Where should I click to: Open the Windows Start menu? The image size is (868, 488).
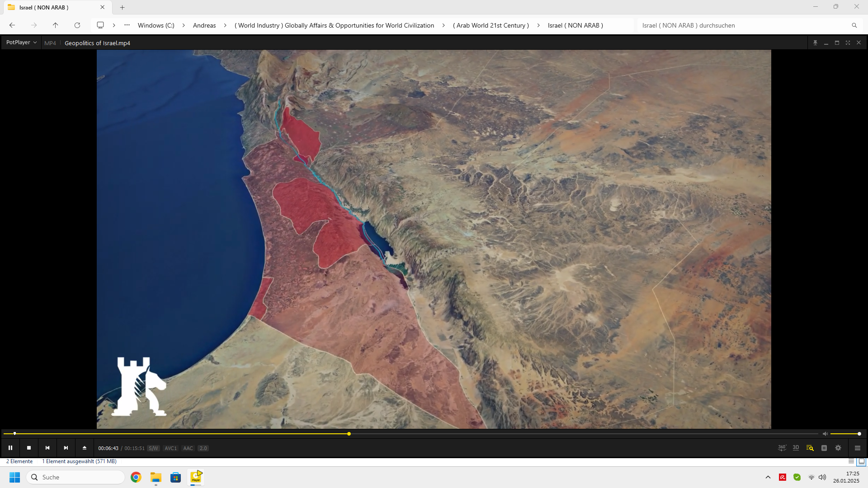pyautogui.click(x=15, y=477)
